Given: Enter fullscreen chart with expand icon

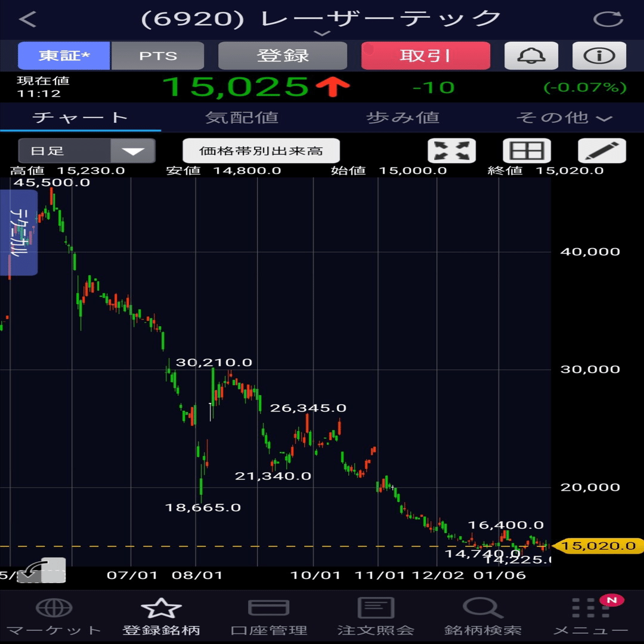Looking at the screenshot, I should [x=452, y=151].
